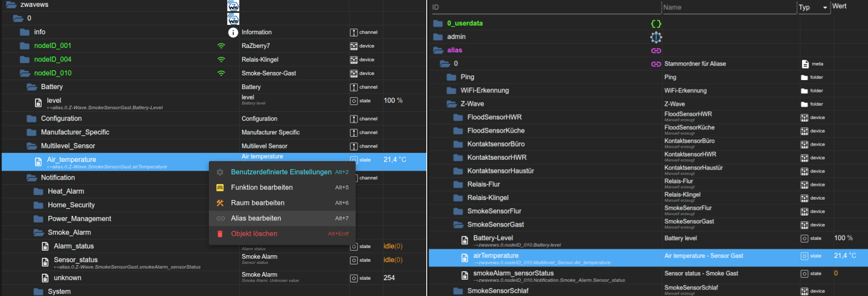Select Alias bearbeiten from context menu

coord(256,218)
